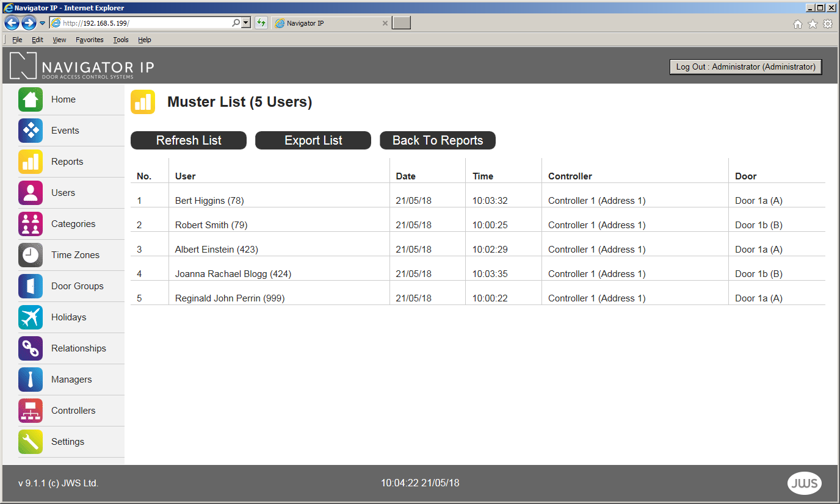
Task: Click the Controllers sidebar icon
Action: pos(31,410)
